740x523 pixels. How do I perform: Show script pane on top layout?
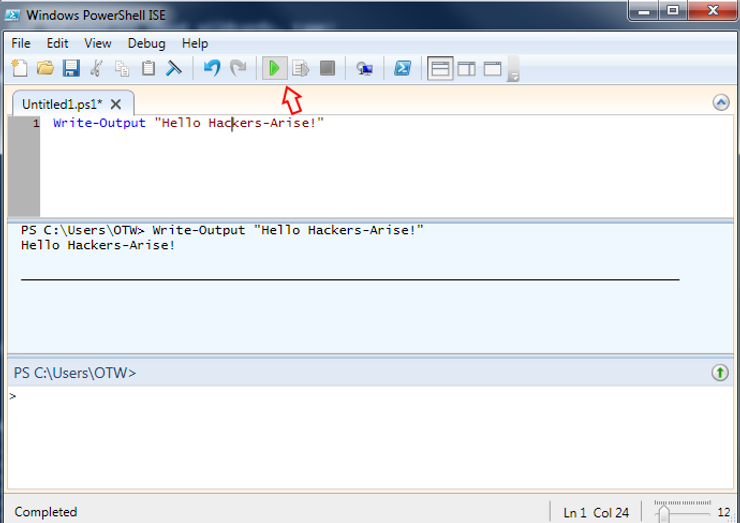pyautogui.click(x=440, y=69)
